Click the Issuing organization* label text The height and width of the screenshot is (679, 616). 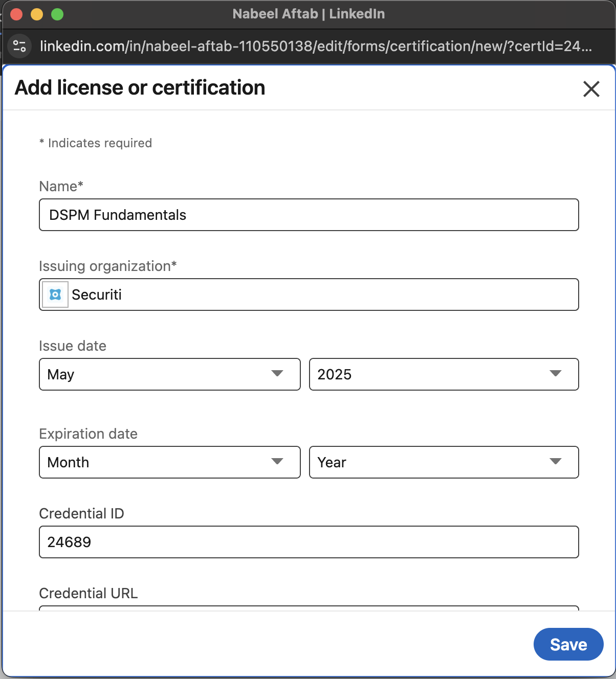click(x=108, y=266)
